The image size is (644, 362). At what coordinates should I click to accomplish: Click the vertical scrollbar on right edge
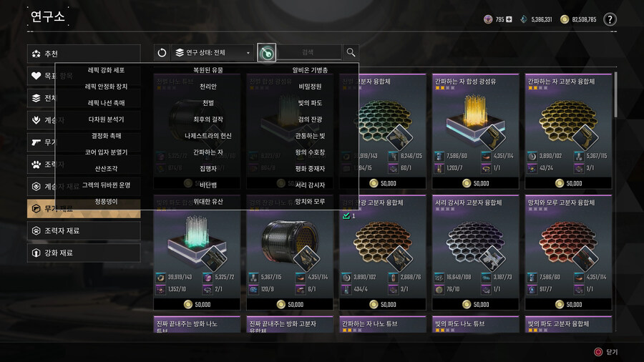(615, 95)
